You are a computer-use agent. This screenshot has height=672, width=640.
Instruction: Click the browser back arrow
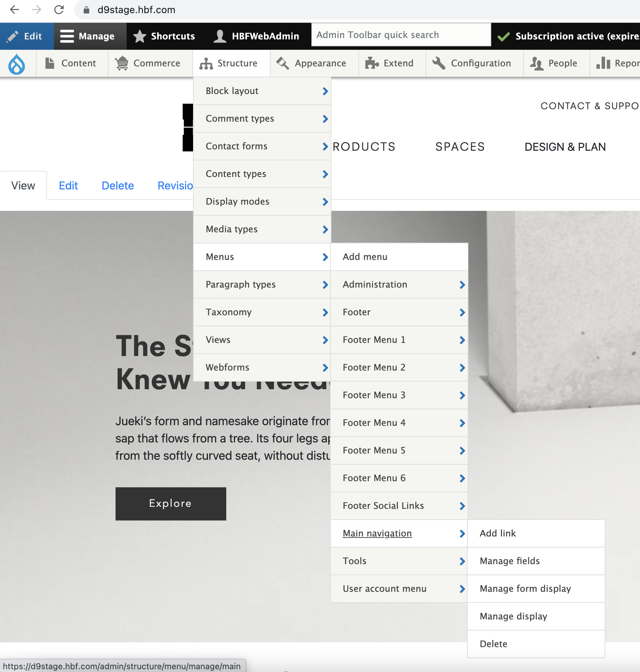15,10
